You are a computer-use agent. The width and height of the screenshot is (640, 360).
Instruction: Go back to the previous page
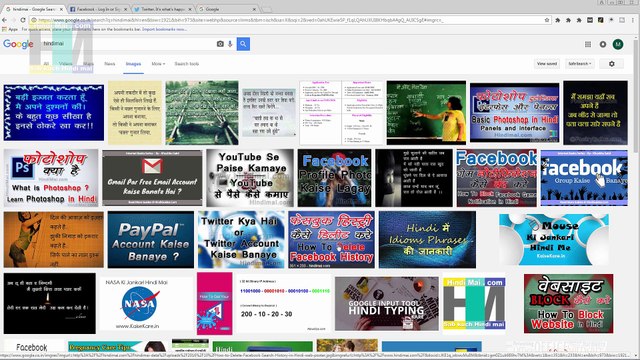click(x=4, y=20)
